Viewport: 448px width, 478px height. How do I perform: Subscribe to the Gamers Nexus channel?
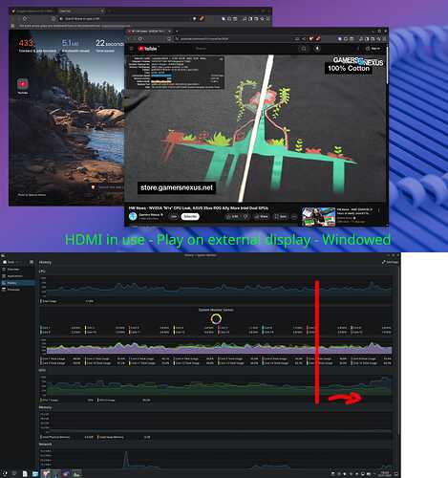190,217
